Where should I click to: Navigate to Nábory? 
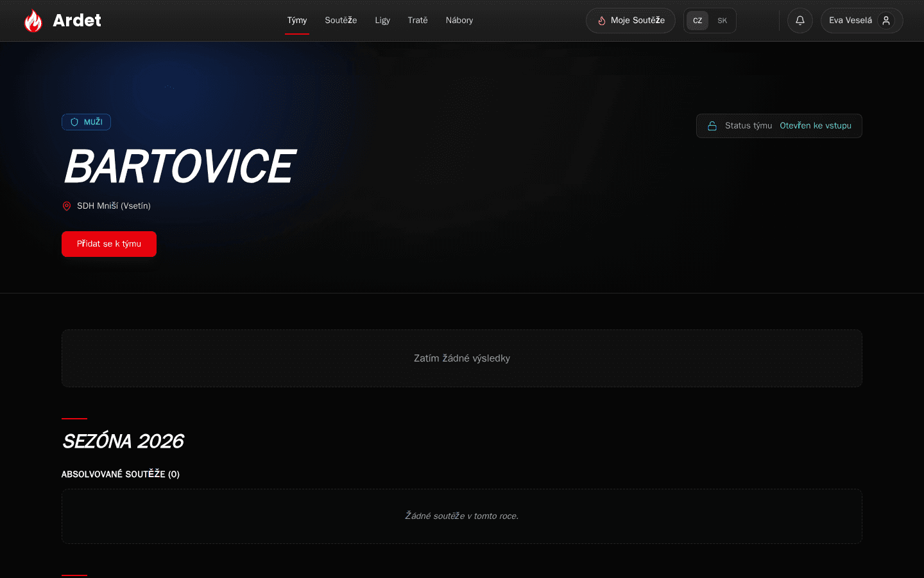point(459,21)
